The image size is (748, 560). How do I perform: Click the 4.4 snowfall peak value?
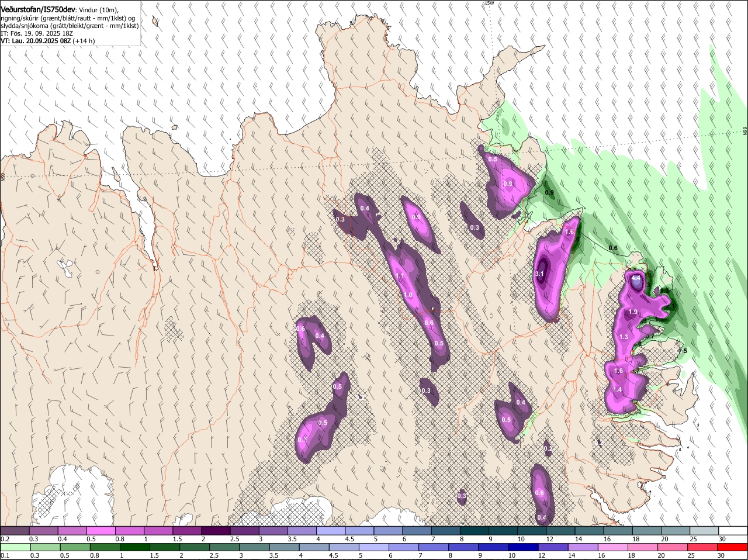636,279
